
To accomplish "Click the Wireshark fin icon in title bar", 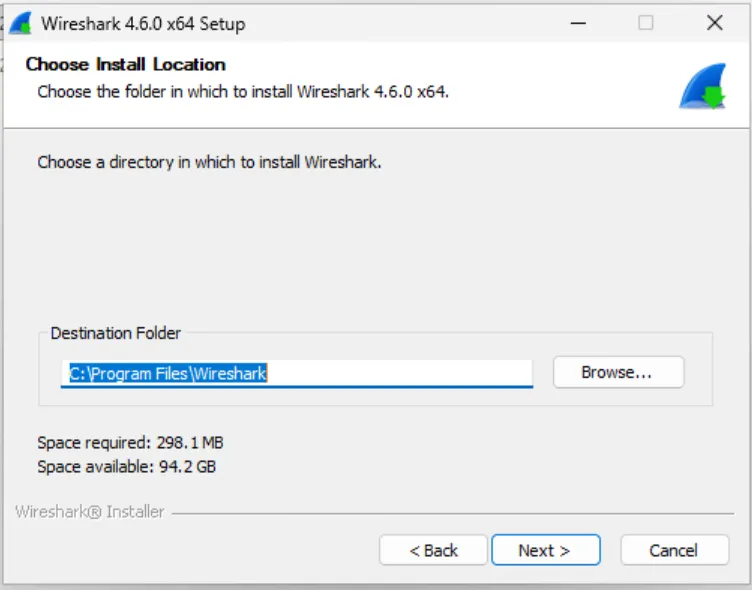I will (20, 23).
